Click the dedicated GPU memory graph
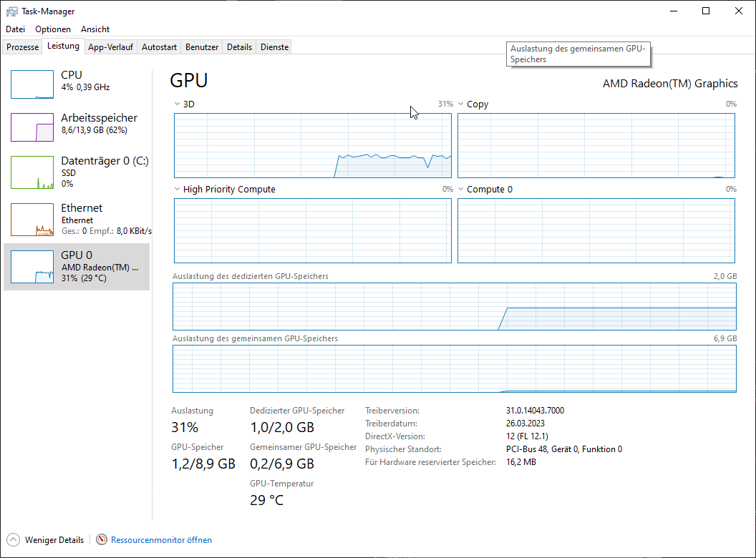Viewport: 756px width, 558px height. 455,306
